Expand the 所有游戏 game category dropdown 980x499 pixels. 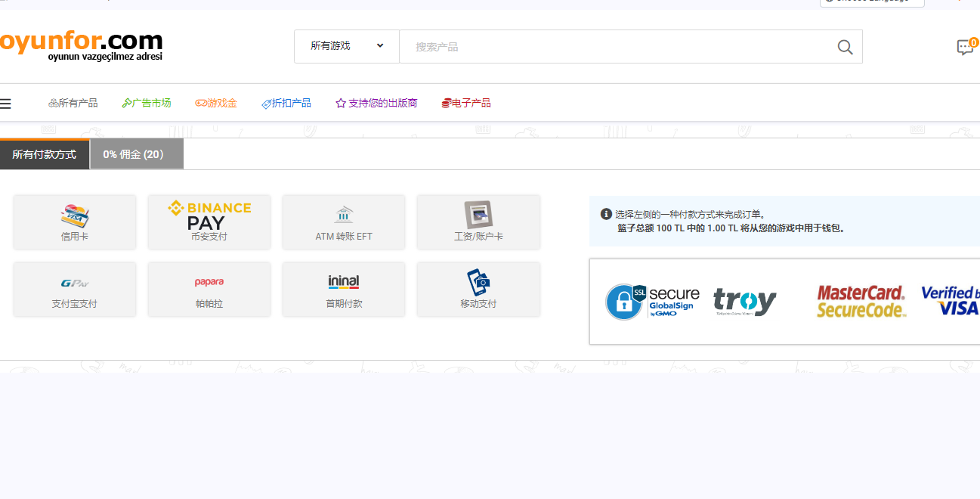tap(346, 45)
